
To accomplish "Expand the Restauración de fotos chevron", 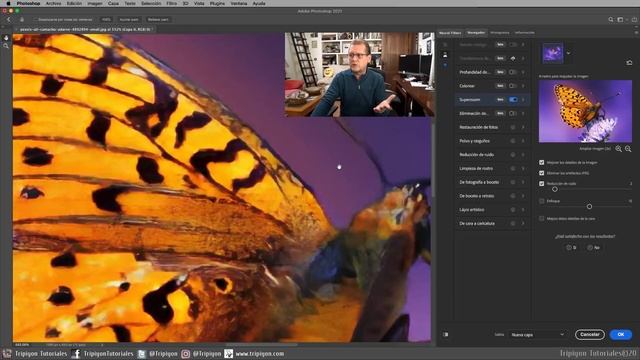I will 523,127.
